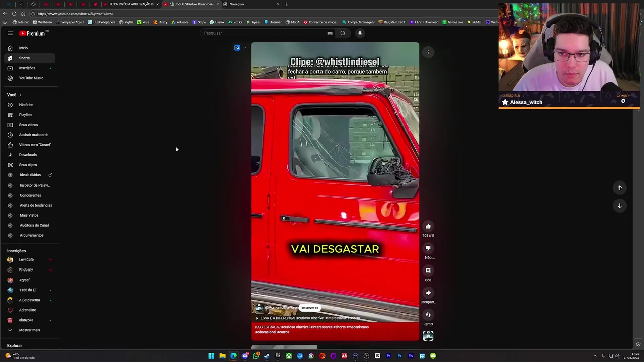The image size is (644, 362).
Task: Expand the Você section chevron
Action: tap(20, 95)
